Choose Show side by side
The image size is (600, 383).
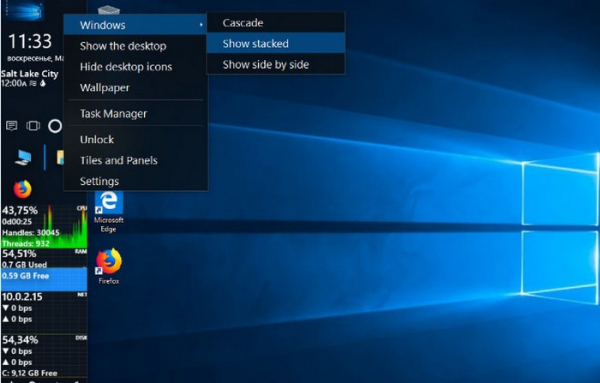click(x=276, y=64)
